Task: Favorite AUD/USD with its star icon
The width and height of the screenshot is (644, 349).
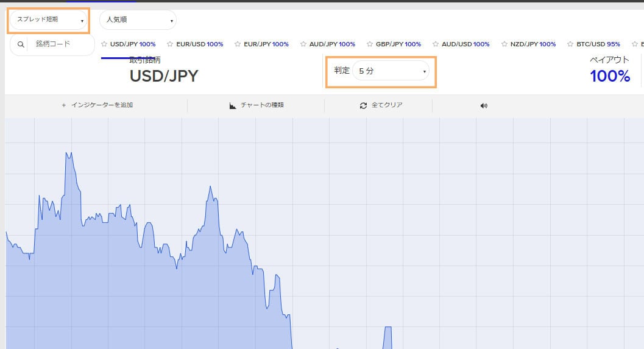Action: 436,44
